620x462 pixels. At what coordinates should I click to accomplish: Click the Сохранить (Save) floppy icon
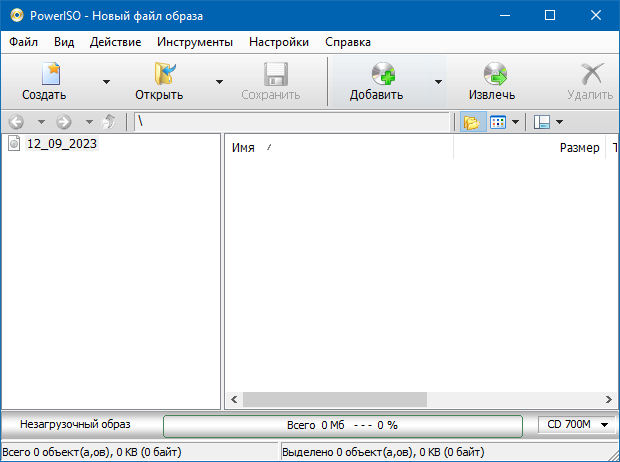pos(273,74)
